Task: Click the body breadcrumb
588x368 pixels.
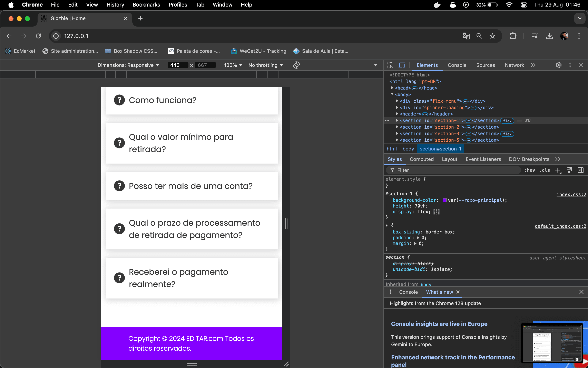Action: coord(408,149)
